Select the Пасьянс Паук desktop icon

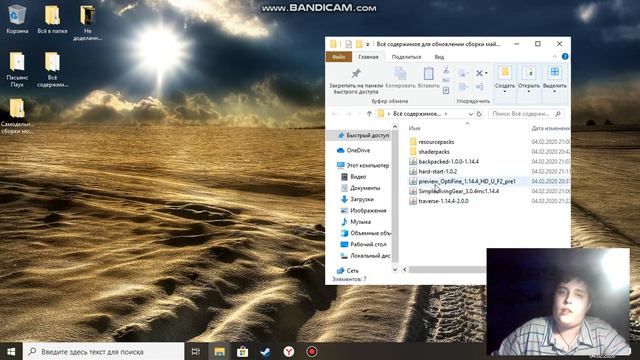click(17, 69)
